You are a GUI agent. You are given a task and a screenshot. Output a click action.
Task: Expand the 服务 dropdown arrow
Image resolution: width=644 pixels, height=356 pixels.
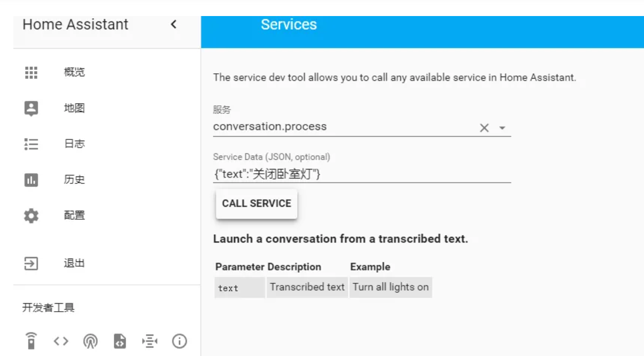click(502, 128)
